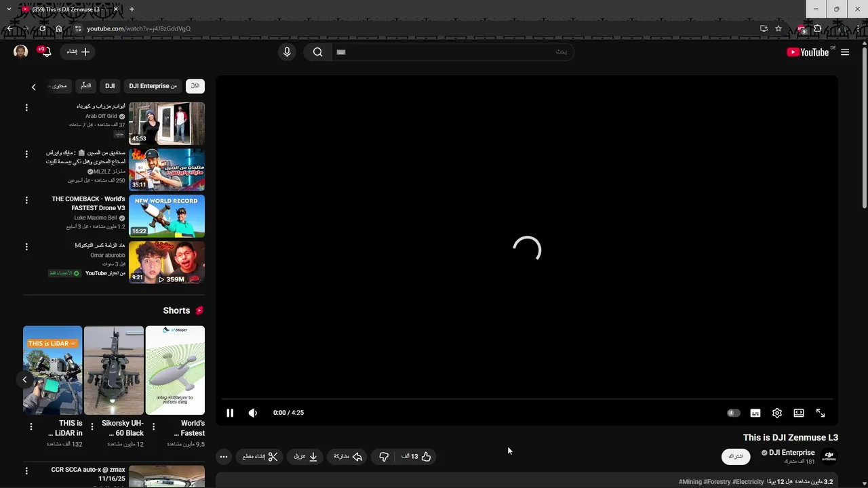Image resolution: width=868 pixels, height=488 pixels.
Task: Switch to theater mode icon
Action: [799, 413]
